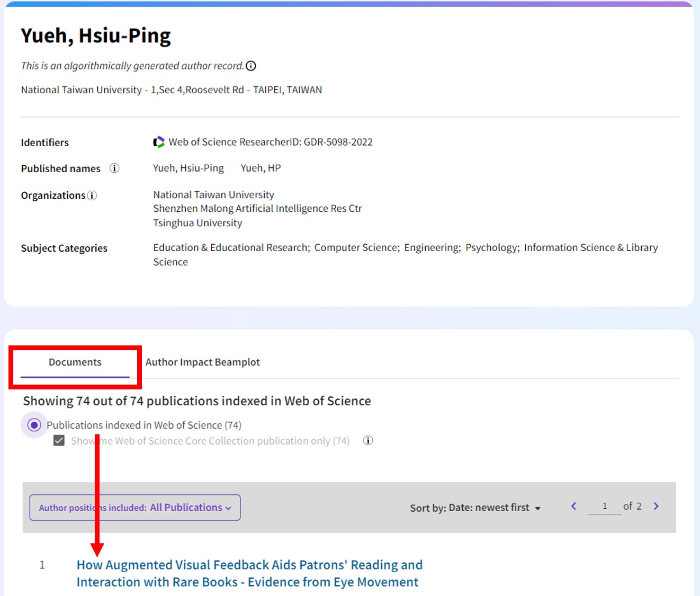Click info icon beside algorithmically generated author record

pos(251,66)
